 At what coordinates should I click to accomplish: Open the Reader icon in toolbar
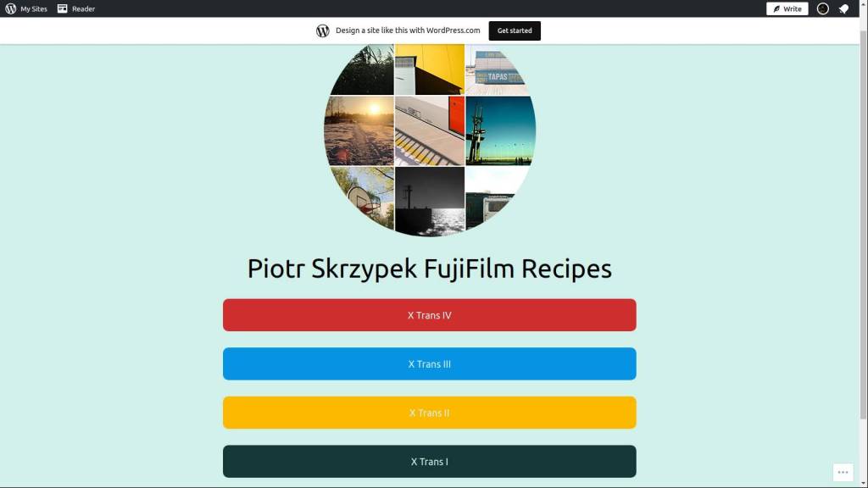tap(62, 8)
